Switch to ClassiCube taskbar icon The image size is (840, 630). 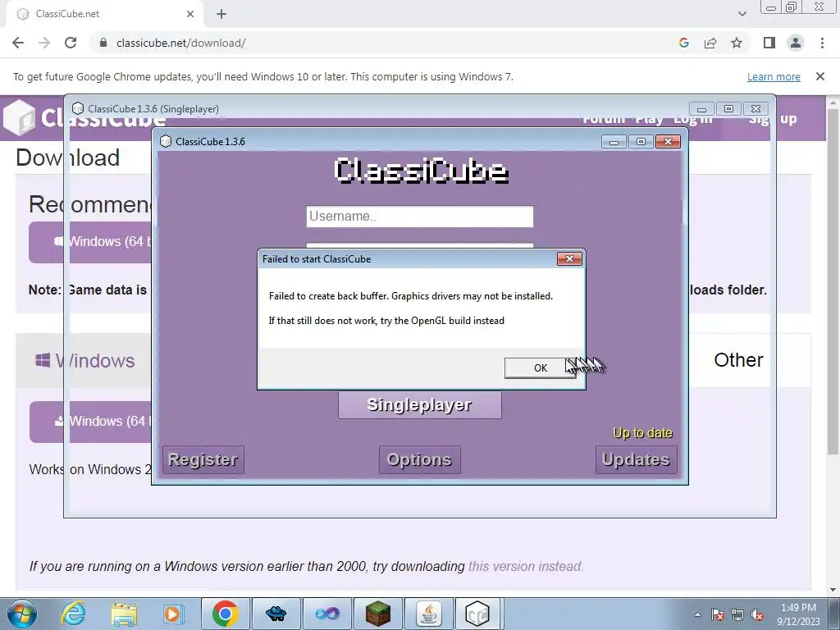pyautogui.click(x=478, y=614)
